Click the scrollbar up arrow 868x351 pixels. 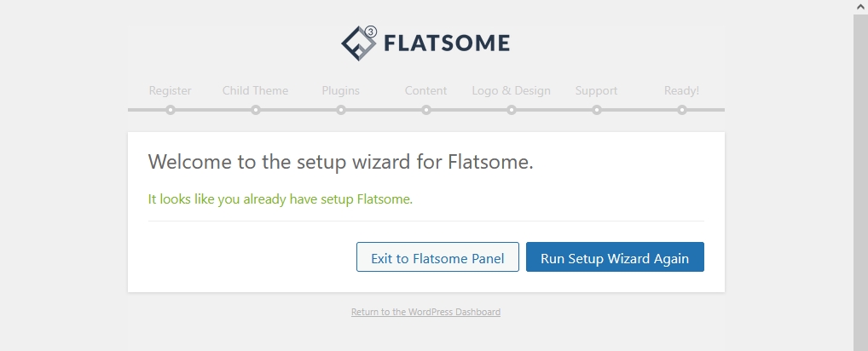861,5
